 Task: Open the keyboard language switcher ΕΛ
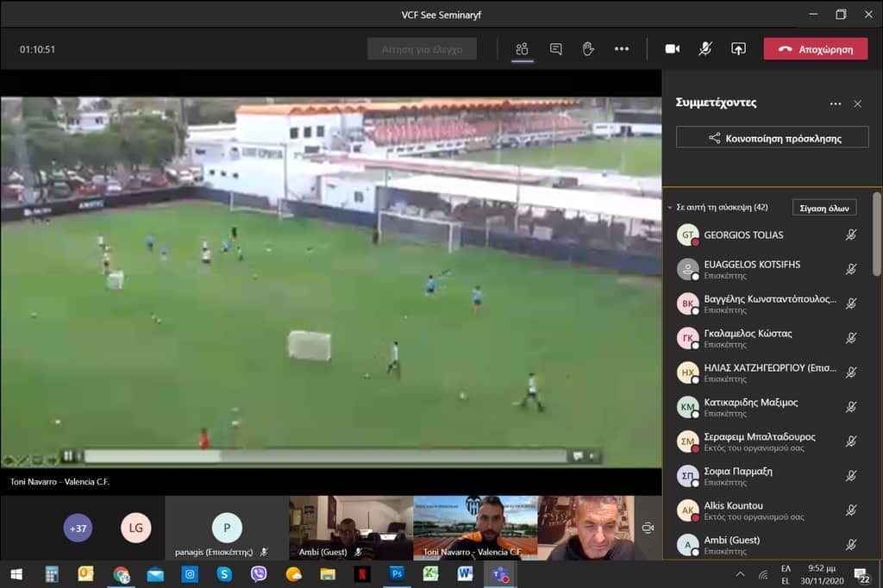(786, 574)
